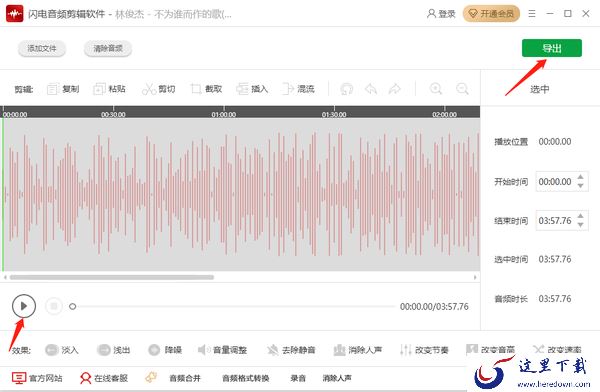Click the reset/restore icon in edit toolbar
Image resolution: width=600 pixels, height=392 pixels.
pos(347,89)
